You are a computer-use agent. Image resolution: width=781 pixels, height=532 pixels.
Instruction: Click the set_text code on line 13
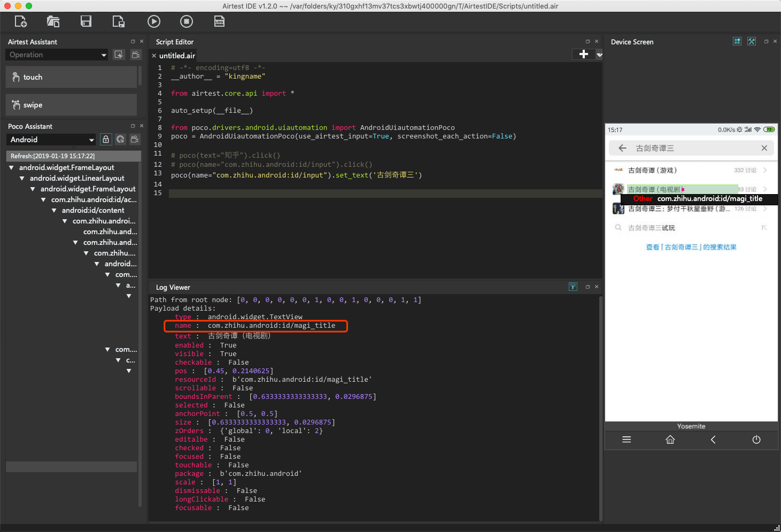click(x=352, y=175)
